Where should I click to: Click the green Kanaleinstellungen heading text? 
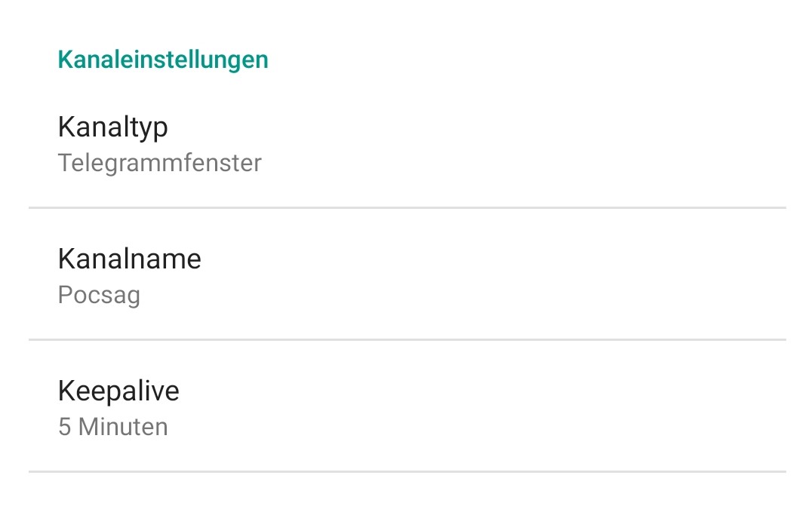(163, 60)
